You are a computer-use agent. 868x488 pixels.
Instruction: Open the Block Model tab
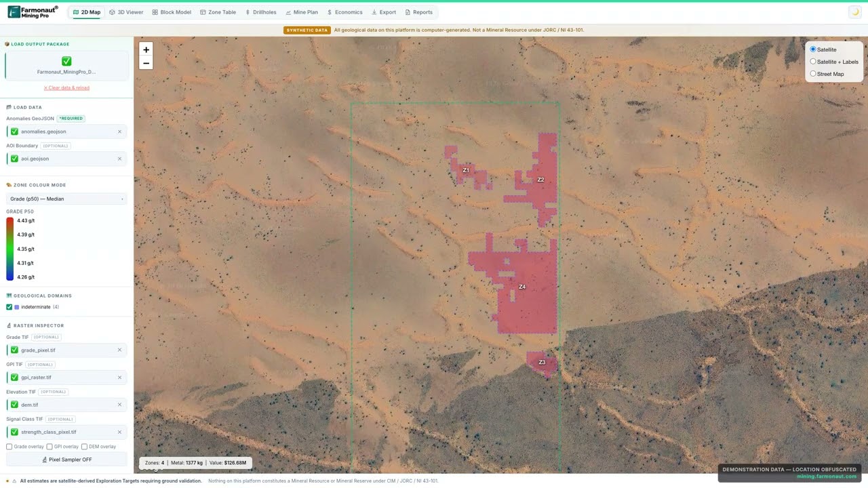pos(172,12)
